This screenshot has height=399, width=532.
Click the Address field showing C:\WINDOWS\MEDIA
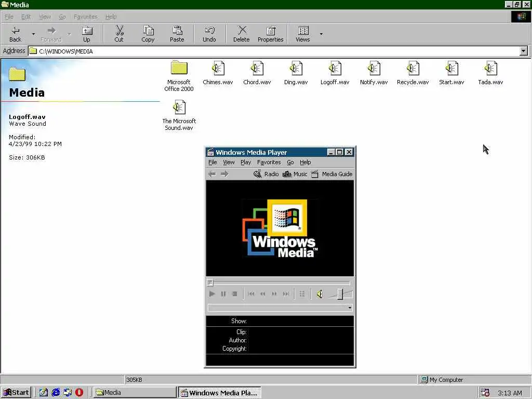click(x=274, y=51)
